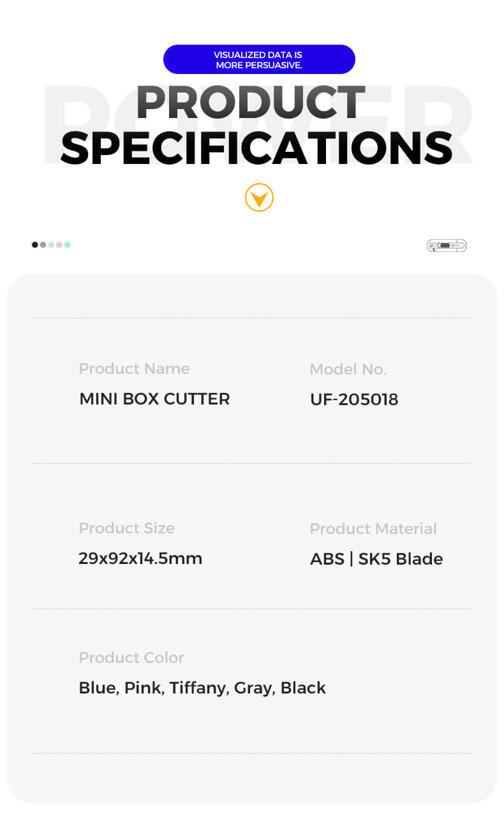Select the tiffany teal color dot
The width and height of the screenshot is (504, 823).
[67, 244]
